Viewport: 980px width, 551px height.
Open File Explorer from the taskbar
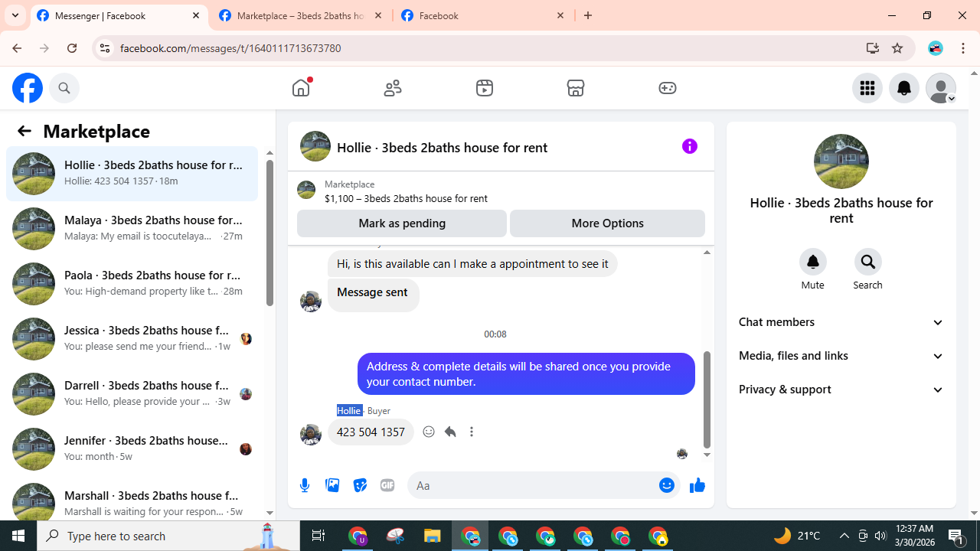tap(433, 536)
